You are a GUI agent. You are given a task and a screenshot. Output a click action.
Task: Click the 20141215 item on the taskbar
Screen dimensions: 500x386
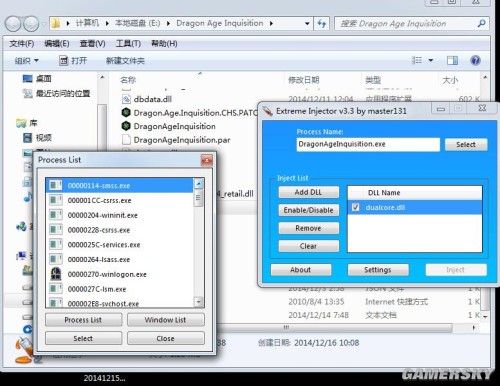(x=104, y=378)
